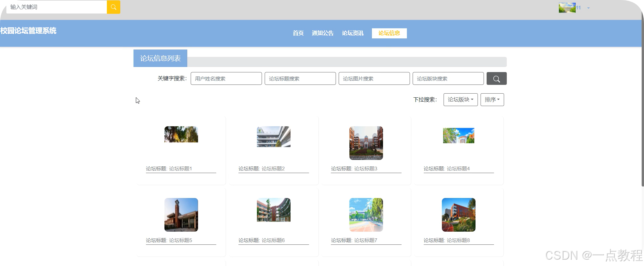Open thumbnail for 论坛标题6
644x266 pixels.
pos(274,210)
